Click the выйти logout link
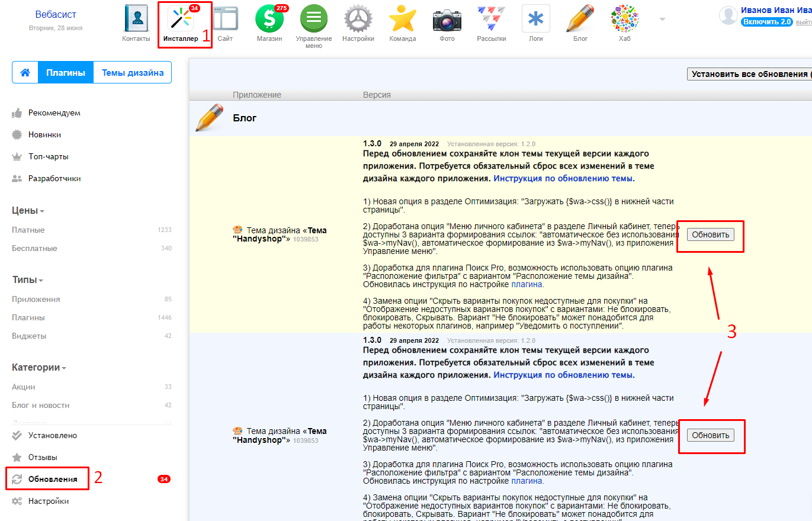 click(x=804, y=22)
